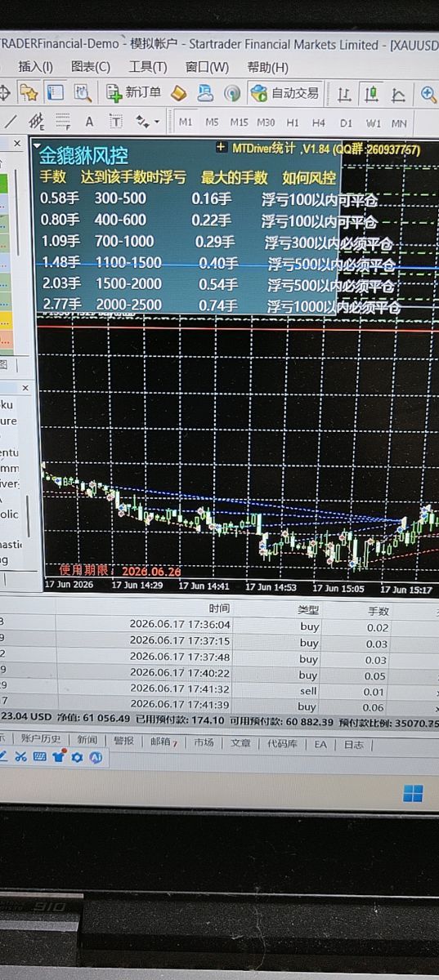Switch chart to line chart style
439x980 pixels.
[x=398, y=94]
